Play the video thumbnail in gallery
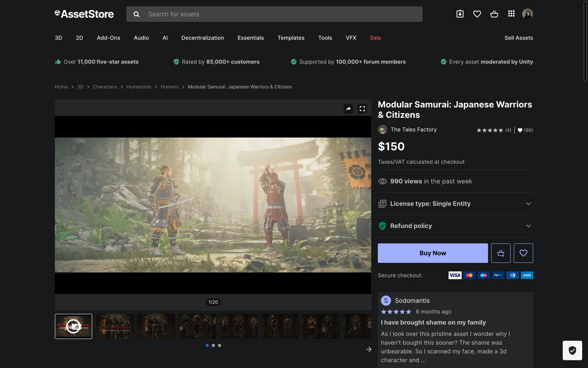The height and width of the screenshot is (368, 588). (73, 326)
